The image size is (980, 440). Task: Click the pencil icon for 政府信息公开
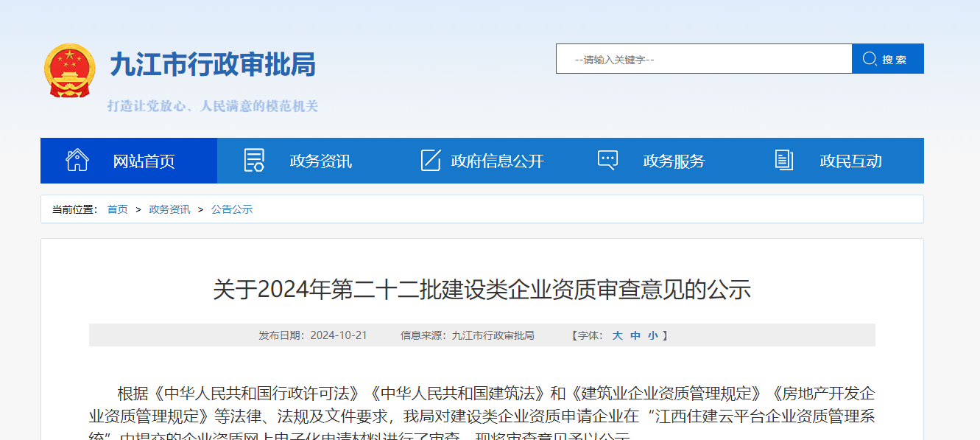point(430,160)
